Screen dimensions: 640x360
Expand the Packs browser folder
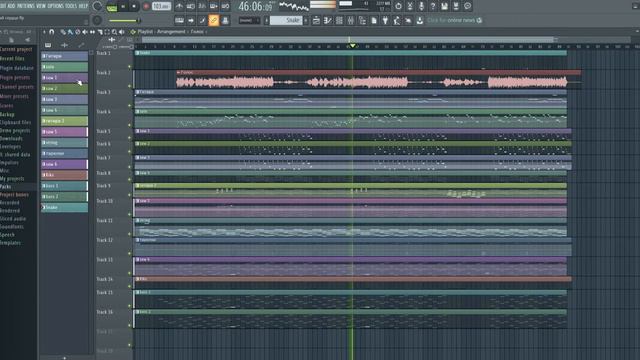tap(6, 187)
